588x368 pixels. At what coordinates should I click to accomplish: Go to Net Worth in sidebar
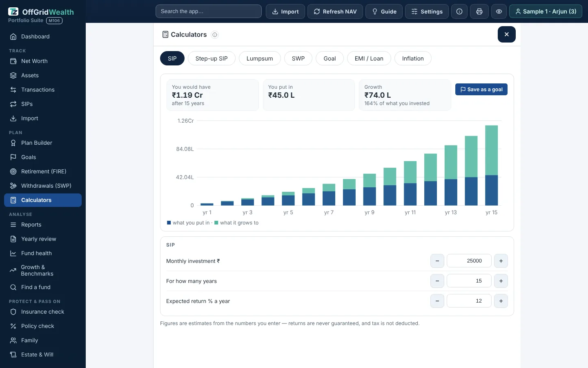pos(43,61)
